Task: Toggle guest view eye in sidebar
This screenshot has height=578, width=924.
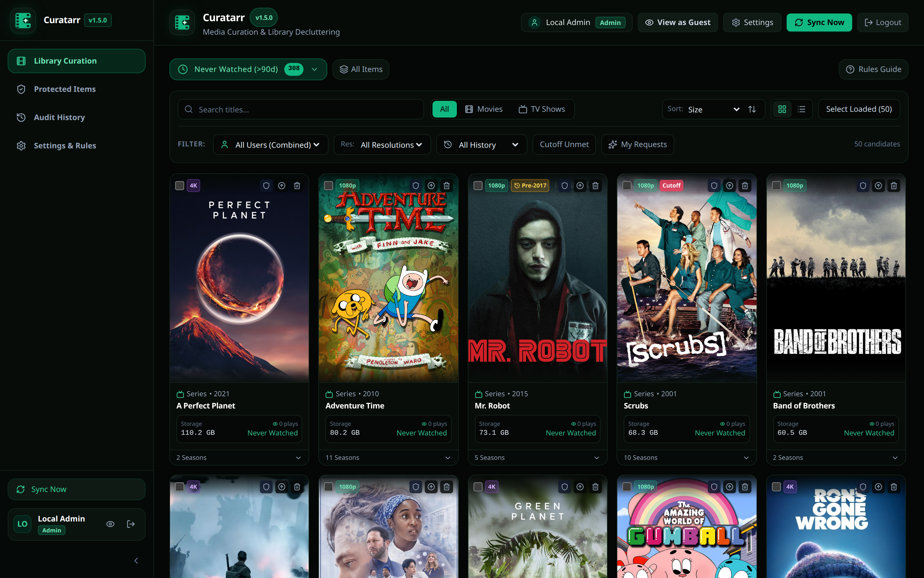Action: click(110, 524)
